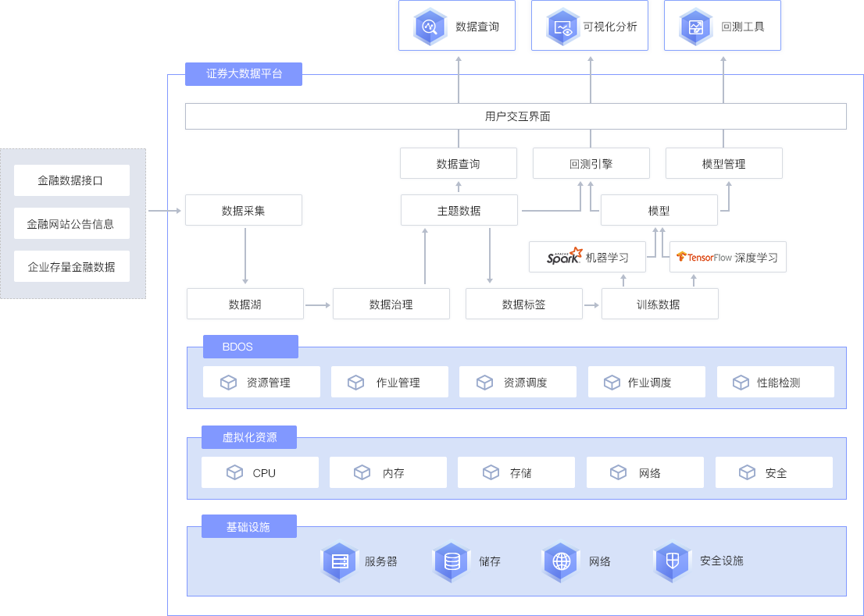Select the BDOS section tab
The image size is (864, 616).
[x=250, y=347]
